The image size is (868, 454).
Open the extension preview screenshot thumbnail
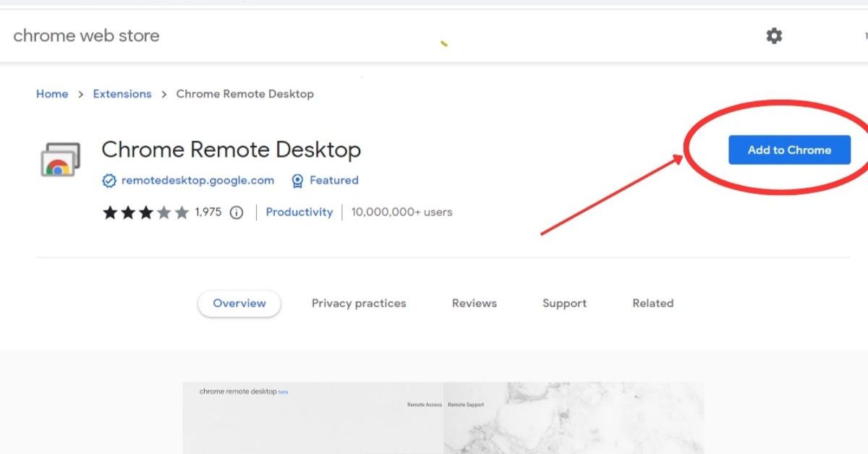[x=443, y=418]
